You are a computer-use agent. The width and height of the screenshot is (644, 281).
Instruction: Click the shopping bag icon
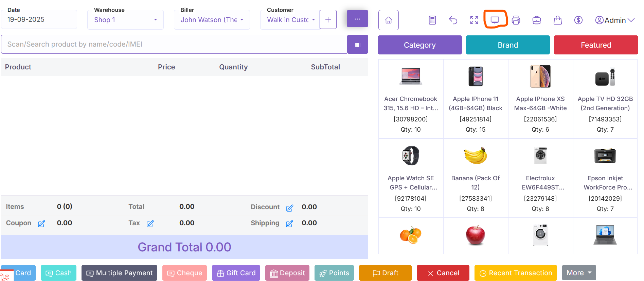(x=557, y=20)
